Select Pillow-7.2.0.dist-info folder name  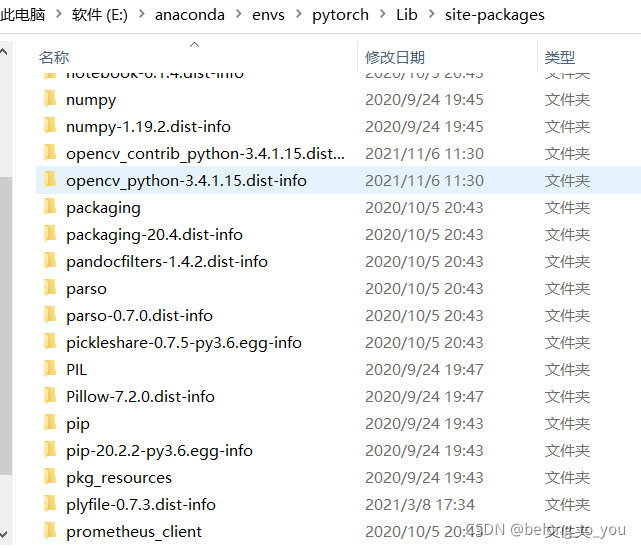pyautogui.click(x=141, y=396)
